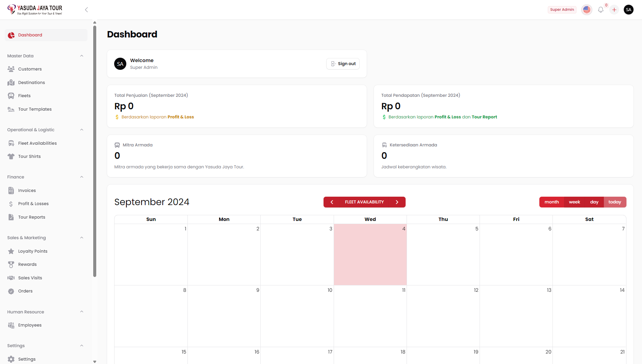The height and width of the screenshot is (364, 642).
Task: Collapse the Settings section chevron
Action: [82, 346]
